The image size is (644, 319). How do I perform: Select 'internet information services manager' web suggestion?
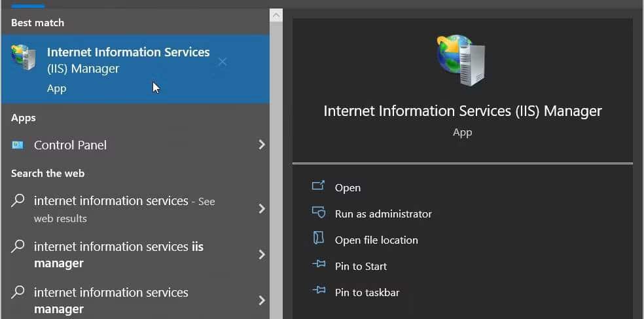135,301
